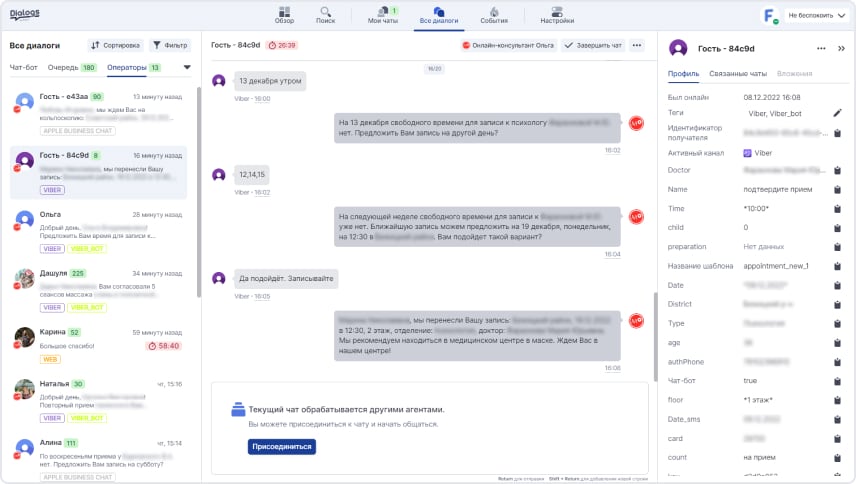Click the 58:40 timer on Карина's dialog

click(x=164, y=346)
